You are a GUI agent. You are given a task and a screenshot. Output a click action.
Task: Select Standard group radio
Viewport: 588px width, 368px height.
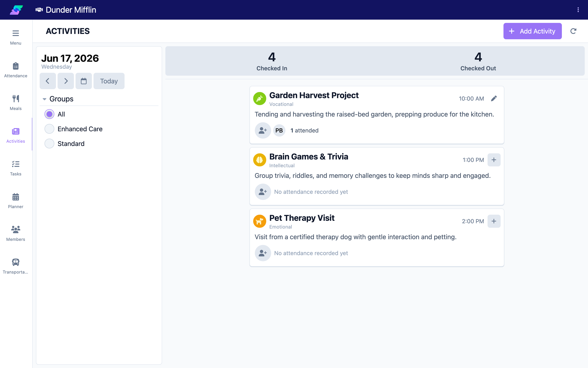49,144
